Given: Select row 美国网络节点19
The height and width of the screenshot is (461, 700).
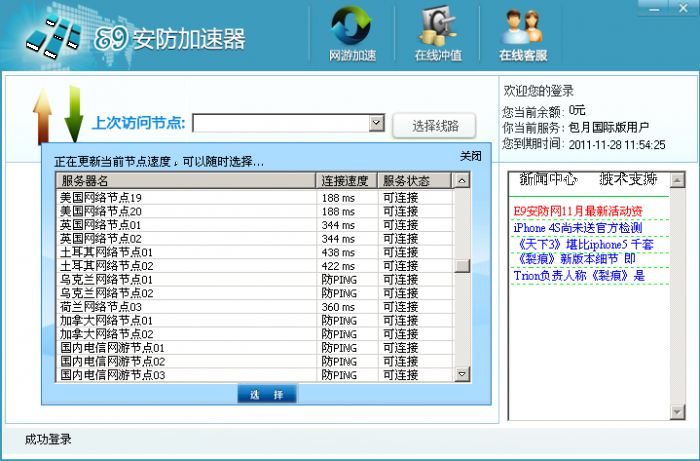Looking at the screenshot, I should pyautogui.click(x=254, y=197).
